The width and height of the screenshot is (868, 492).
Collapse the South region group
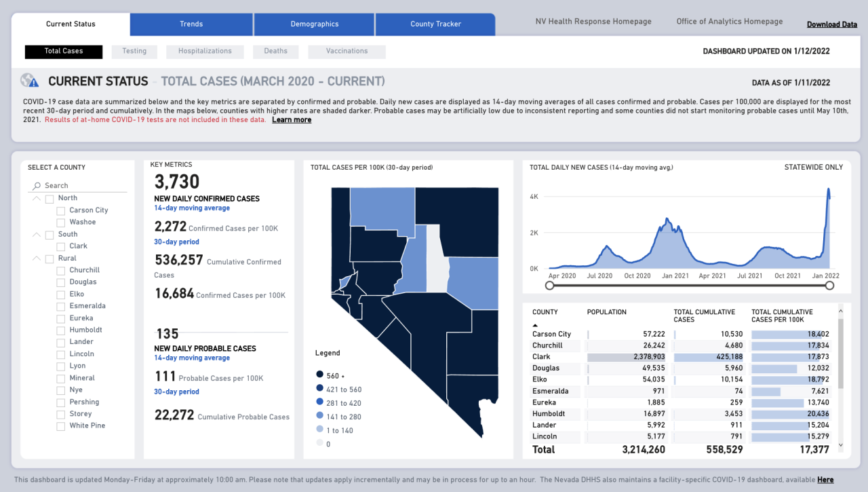36,234
